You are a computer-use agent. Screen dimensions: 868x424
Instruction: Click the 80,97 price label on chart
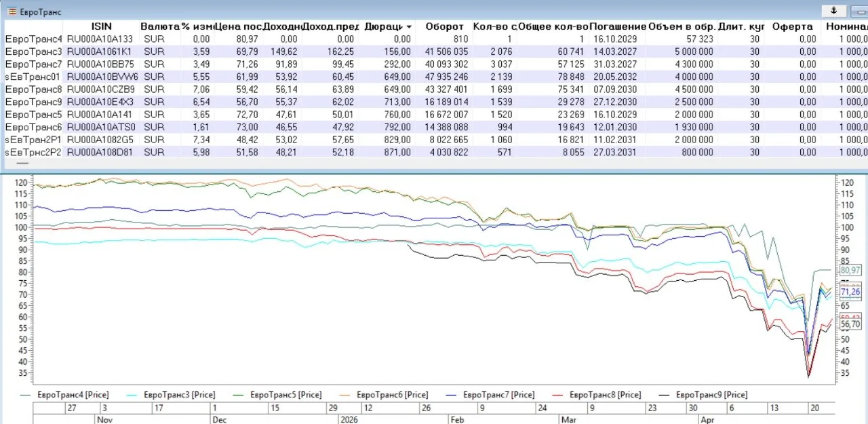pyautogui.click(x=850, y=270)
